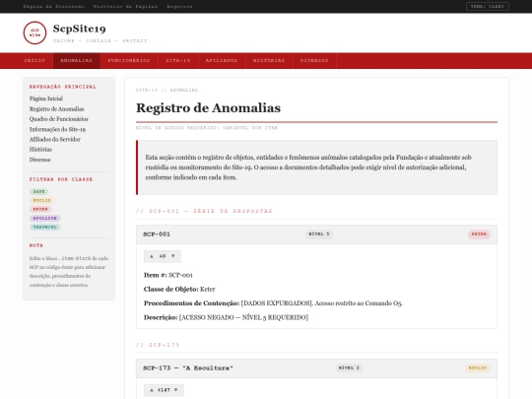Go to Página Inicial in sidebar

click(x=46, y=99)
